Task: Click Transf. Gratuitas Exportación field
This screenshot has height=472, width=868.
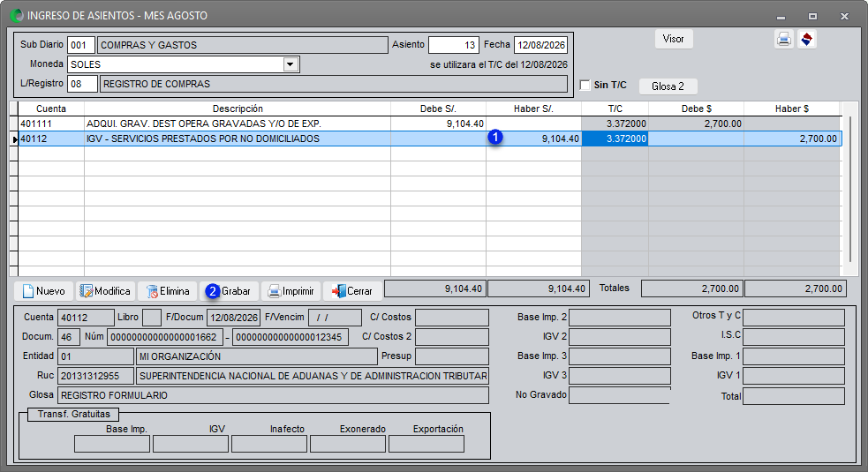Action: 426,444
